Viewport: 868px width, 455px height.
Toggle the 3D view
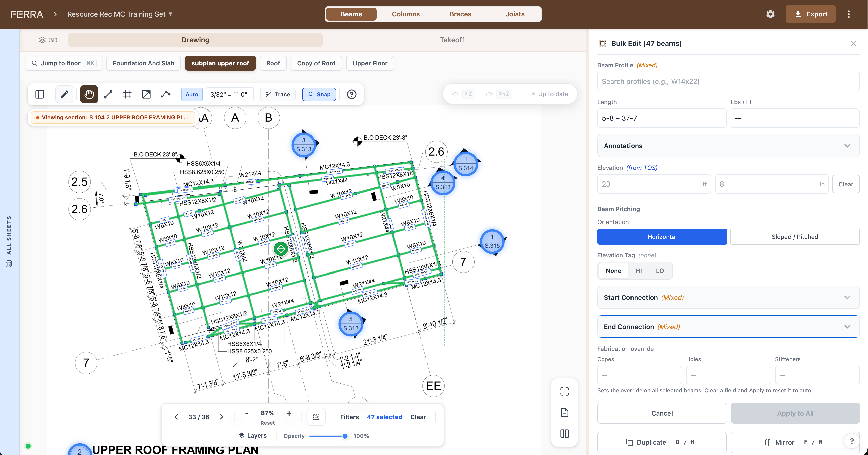[x=48, y=40]
